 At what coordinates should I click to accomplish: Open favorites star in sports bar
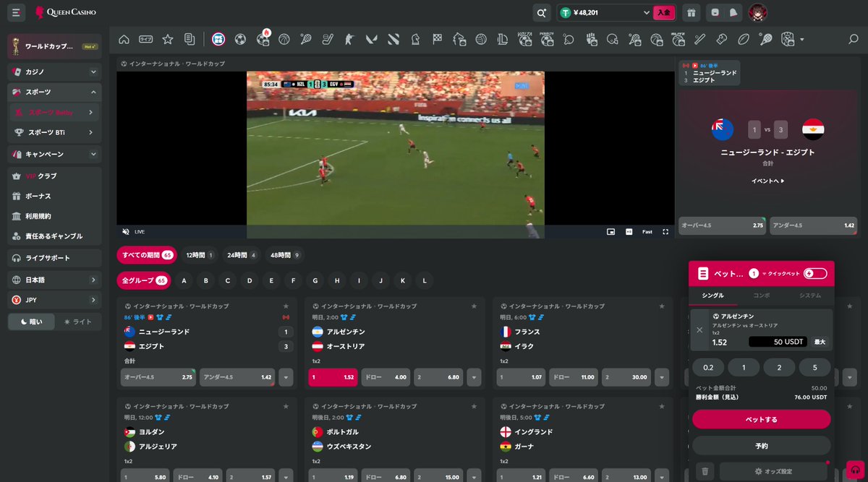(167, 39)
